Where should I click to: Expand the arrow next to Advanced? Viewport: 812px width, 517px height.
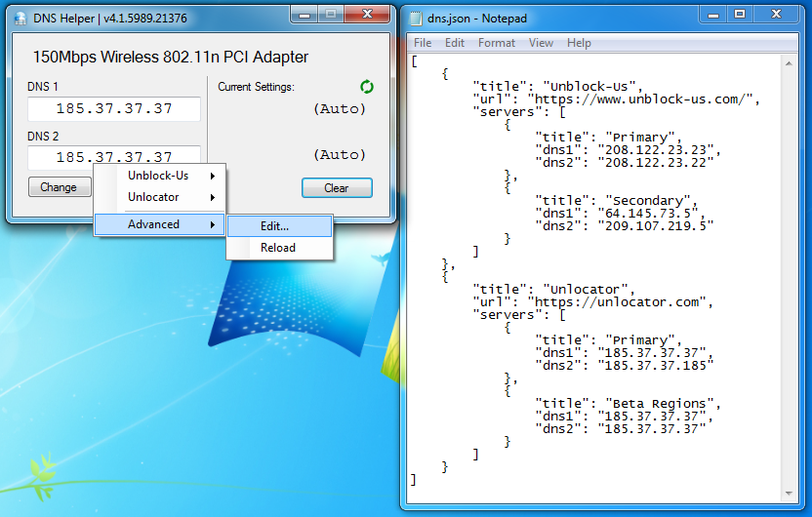(213, 224)
